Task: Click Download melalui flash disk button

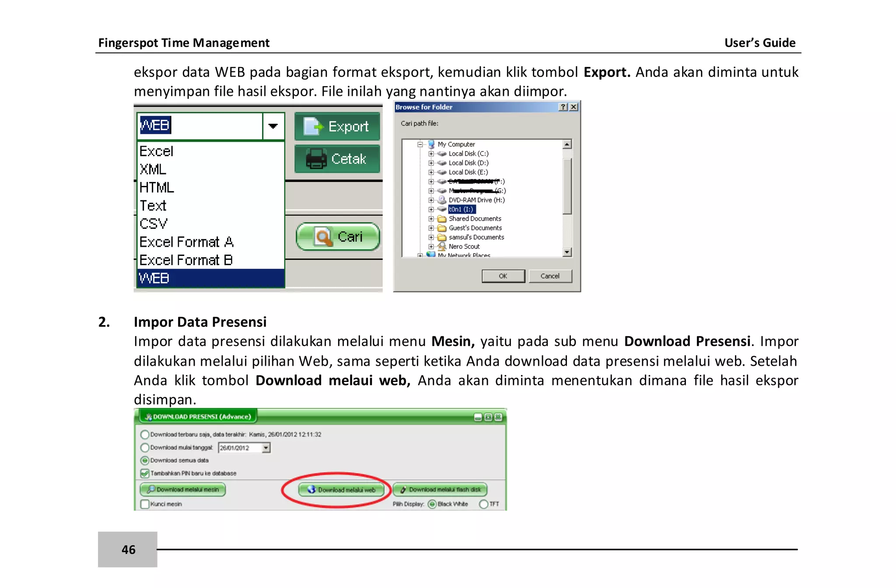Action: coord(440,490)
